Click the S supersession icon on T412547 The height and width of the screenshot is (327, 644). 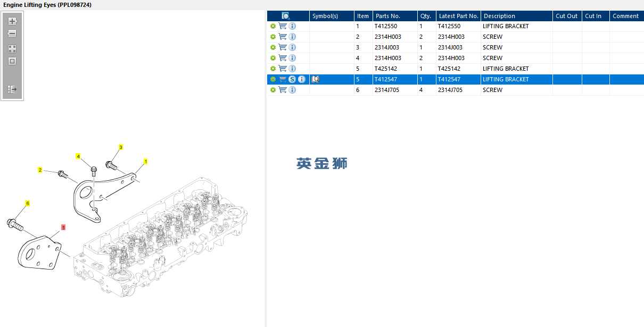click(292, 79)
